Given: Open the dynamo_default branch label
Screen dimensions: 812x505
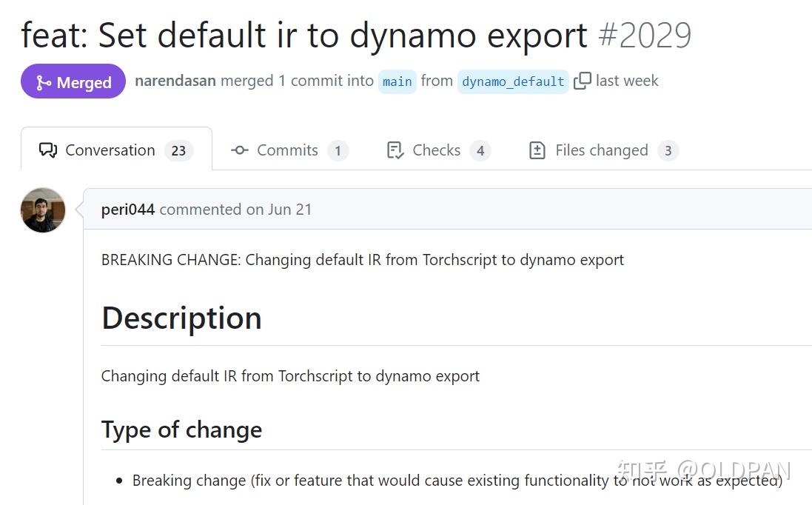Looking at the screenshot, I should click(x=513, y=81).
